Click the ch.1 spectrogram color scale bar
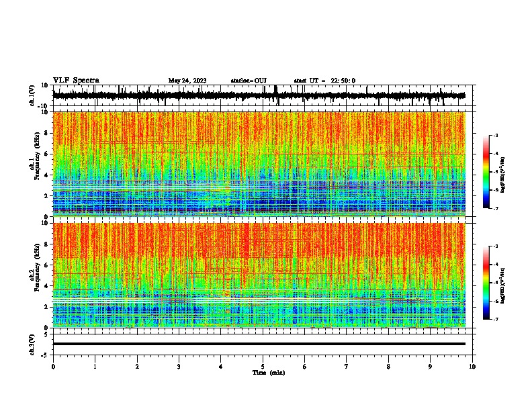Viewport: 532px width, 411px height. (486, 172)
